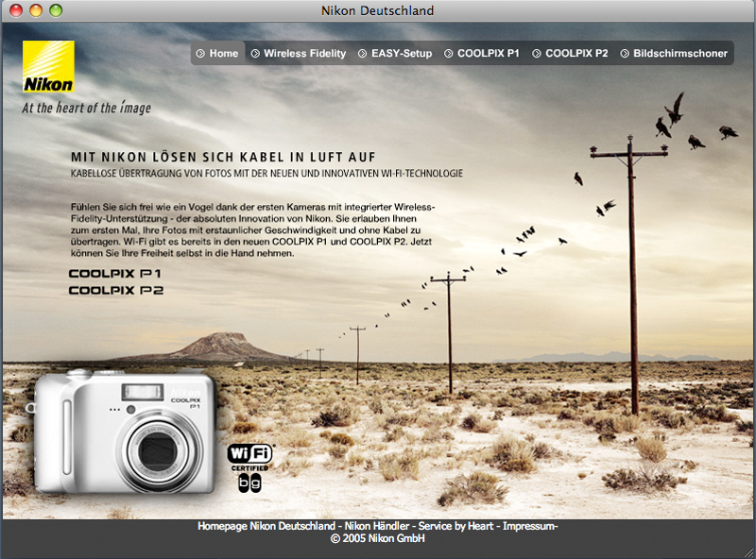Click the silver COOLPIX P1 camera image
The width and height of the screenshot is (756, 559).
click(123, 432)
